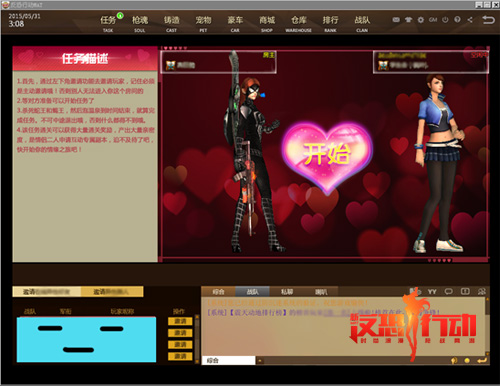This screenshot has height=386, width=500.
Task: Open the 铸造 CAST menu
Action: click(171, 24)
